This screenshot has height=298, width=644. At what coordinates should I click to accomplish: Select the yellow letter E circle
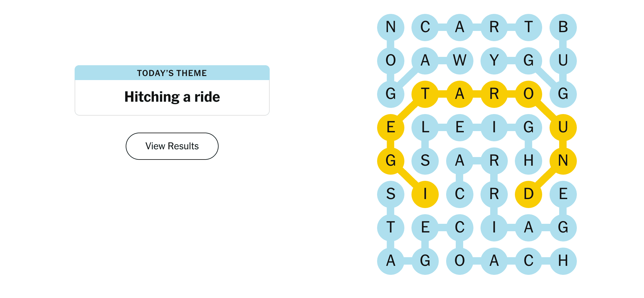[x=391, y=127]
